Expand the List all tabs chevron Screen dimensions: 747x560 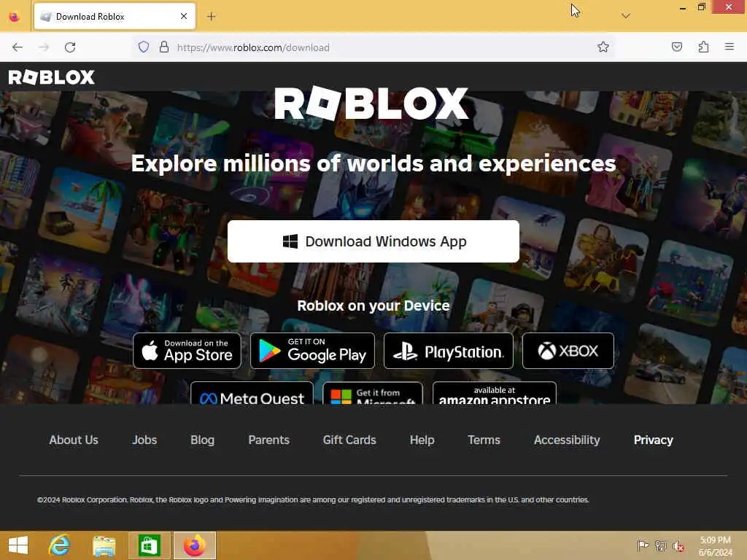coord(626,16)
